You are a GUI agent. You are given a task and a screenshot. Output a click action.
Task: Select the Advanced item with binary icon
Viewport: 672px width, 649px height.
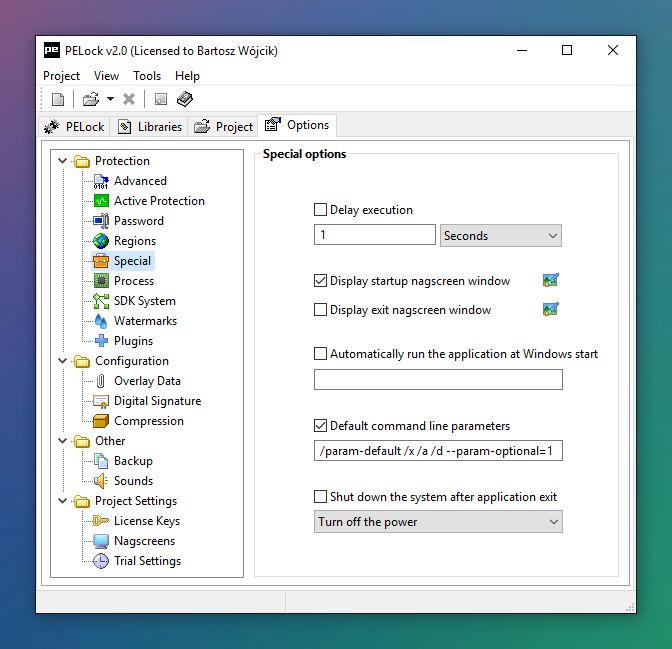101,181
